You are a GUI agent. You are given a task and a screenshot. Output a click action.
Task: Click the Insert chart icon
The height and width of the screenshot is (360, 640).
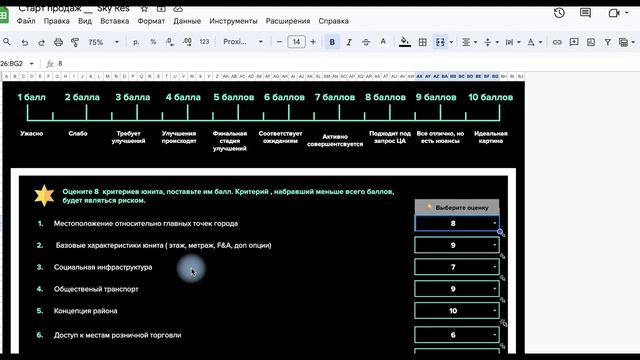tap(591, 42)
